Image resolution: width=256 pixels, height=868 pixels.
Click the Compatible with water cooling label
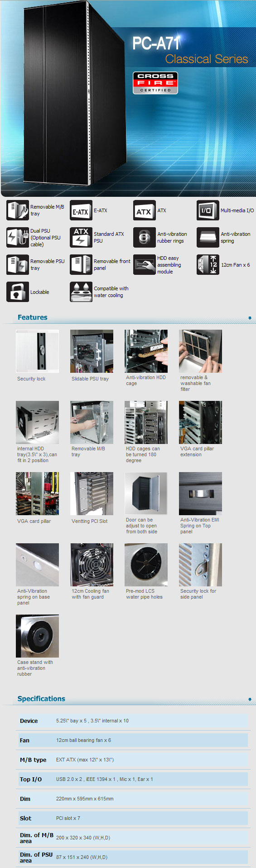(x=111, y=292)
